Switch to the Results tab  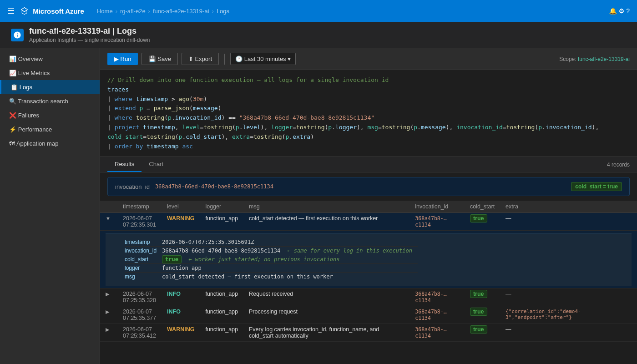coord(124,164)
